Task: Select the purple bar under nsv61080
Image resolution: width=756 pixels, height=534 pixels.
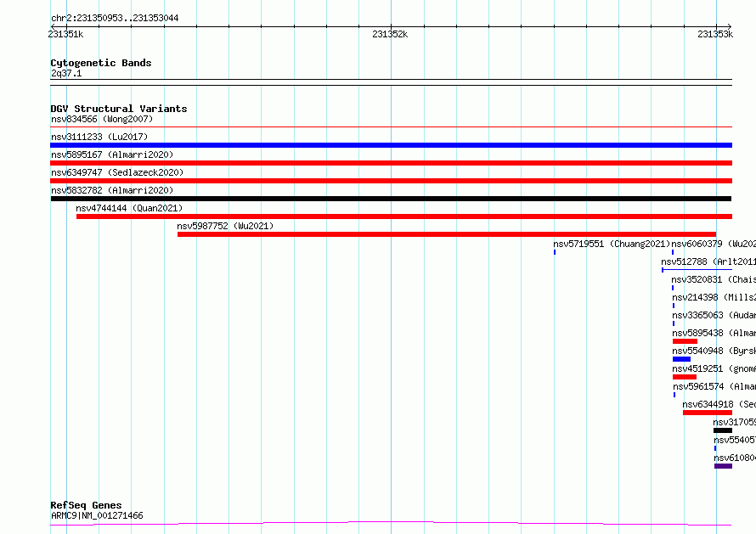Action: coord(723,466)
